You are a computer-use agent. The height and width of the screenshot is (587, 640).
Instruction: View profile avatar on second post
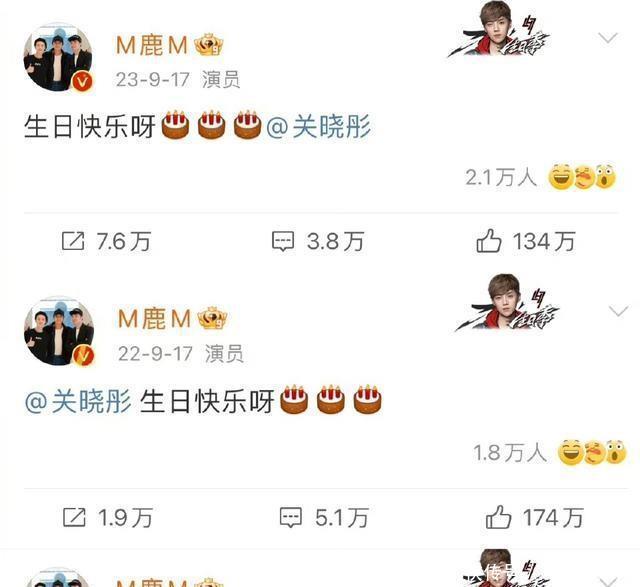tap(60, 331)
